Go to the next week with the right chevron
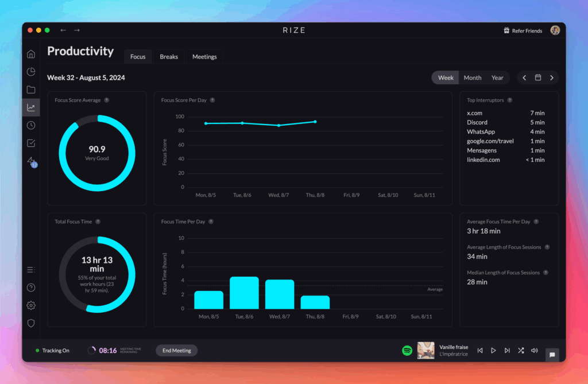This screenshot has width=588, height=384. point(552,77)
